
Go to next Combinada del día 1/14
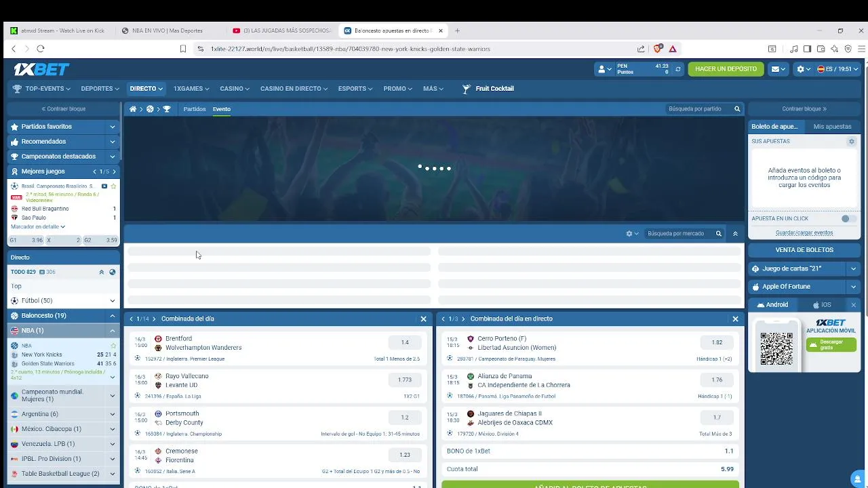(154, 319)
